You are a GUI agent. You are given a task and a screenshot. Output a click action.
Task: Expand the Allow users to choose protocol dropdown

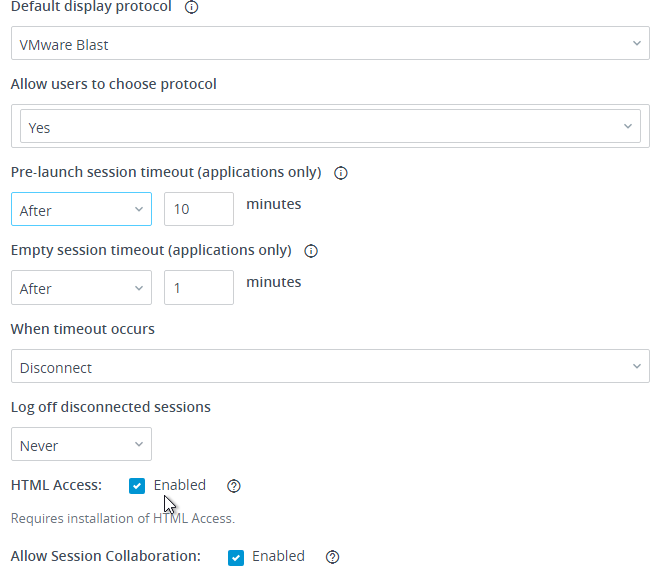[x=330, y=126]
